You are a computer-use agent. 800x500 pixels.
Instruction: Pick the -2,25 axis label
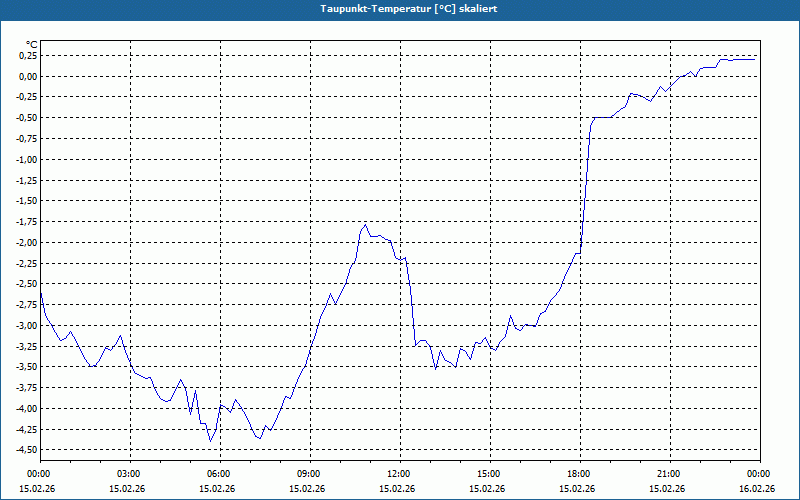(x=27, y=263)
